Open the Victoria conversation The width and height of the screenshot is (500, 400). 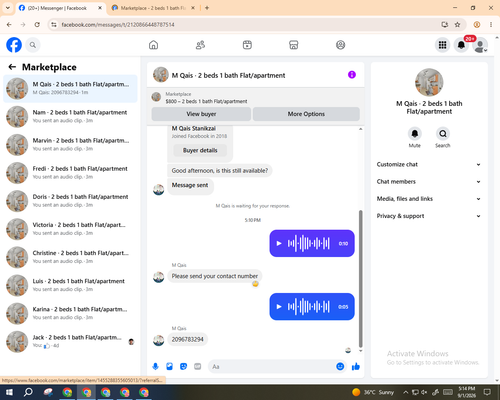tap(70, 229)
